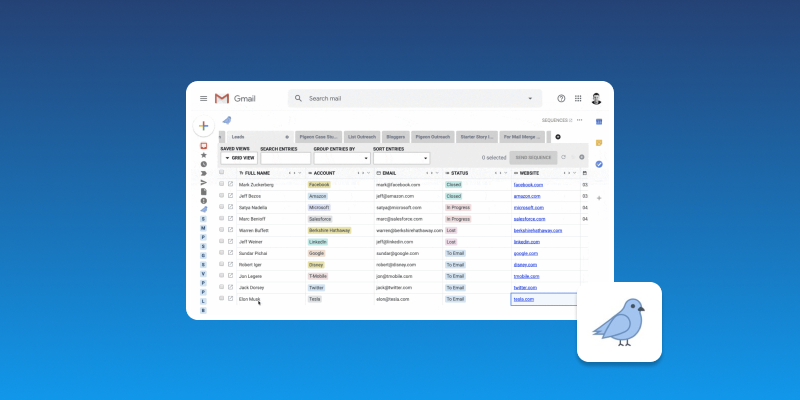Click the refresh icon next to Send Sequence
The image size is (800, 400).
[563, 157]
